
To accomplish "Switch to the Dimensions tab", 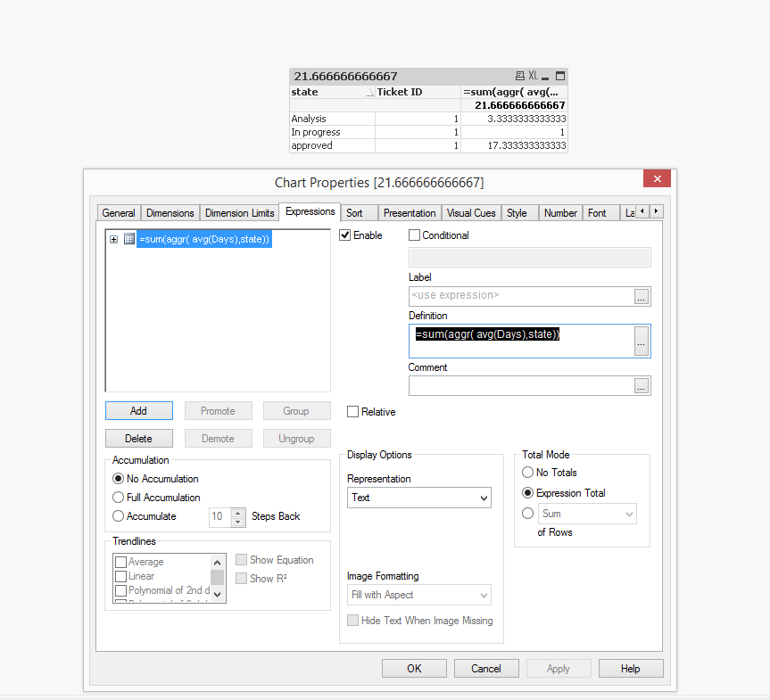I will point(170,213).
